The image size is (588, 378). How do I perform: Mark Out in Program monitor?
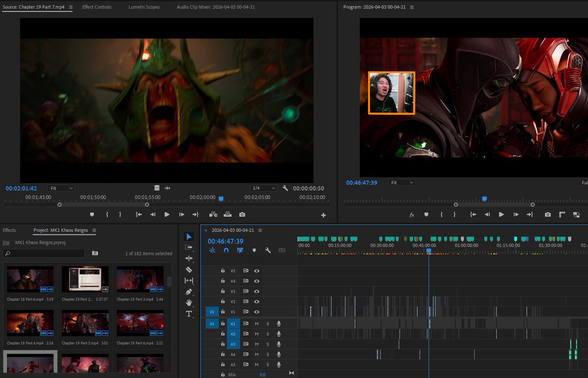[x=455, y=214]
